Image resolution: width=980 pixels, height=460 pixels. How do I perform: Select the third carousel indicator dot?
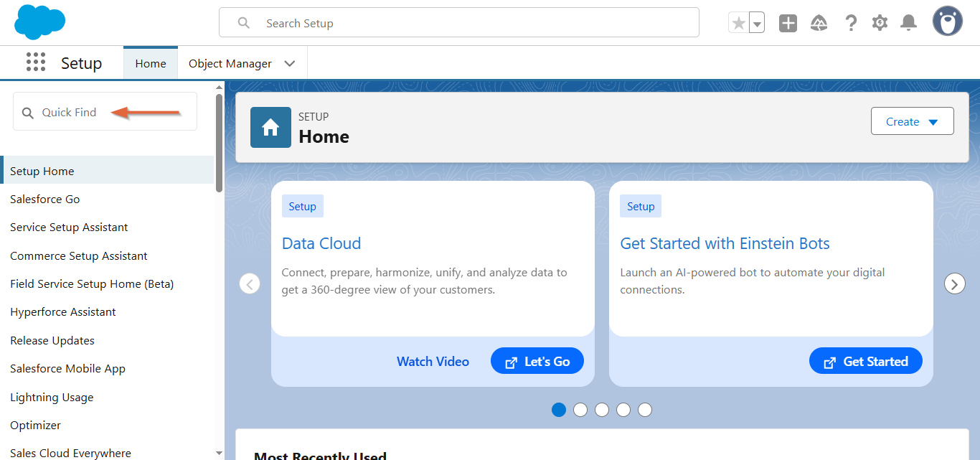coord(602,410)
